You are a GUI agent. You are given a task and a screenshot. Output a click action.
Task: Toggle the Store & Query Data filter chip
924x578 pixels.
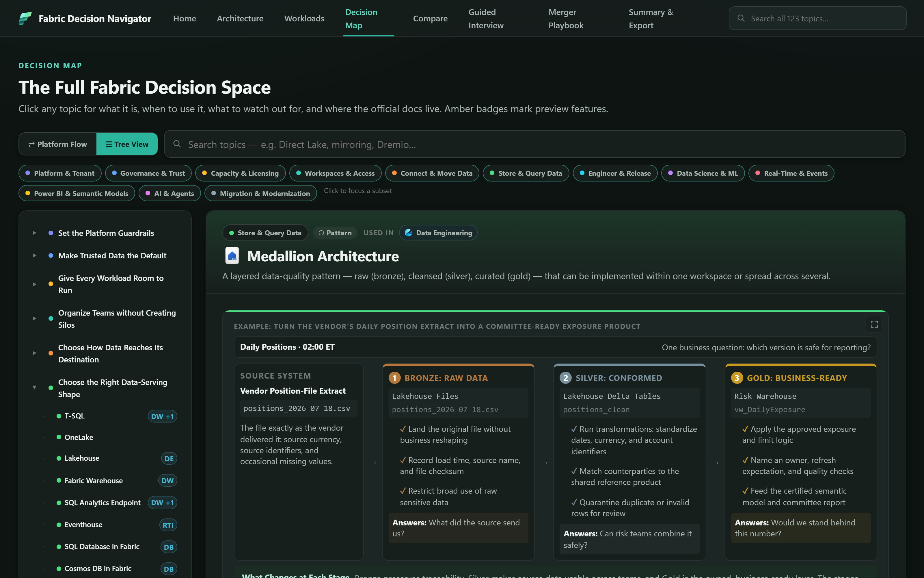coord(526,173)
